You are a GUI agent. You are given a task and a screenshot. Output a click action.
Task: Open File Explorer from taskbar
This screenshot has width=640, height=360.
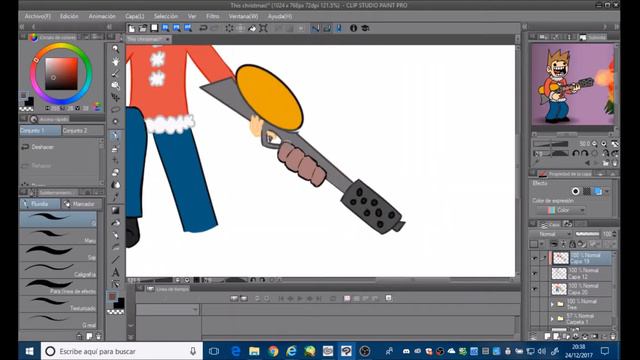tap(254, 351)
